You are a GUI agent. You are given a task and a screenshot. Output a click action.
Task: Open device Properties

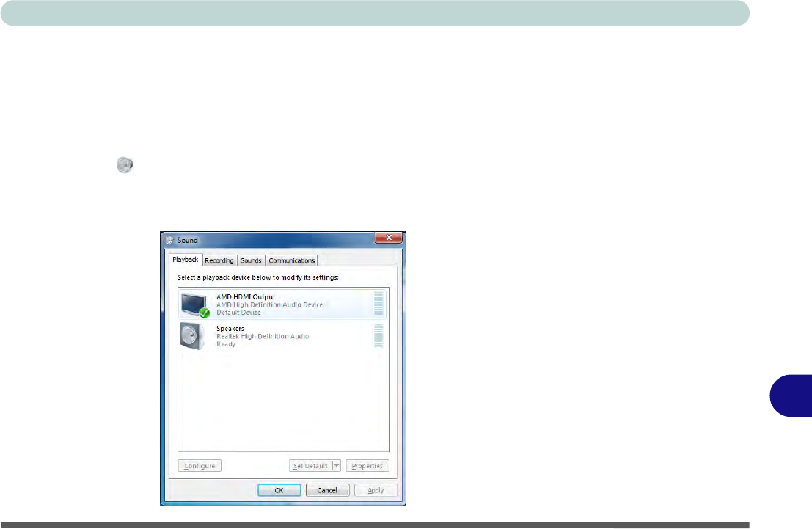(367, 466)
